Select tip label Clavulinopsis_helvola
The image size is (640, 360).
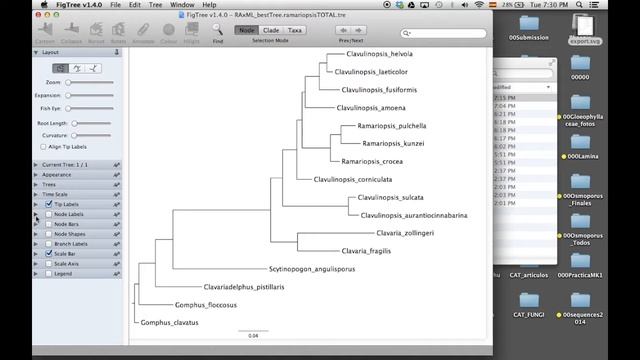pyautogui.click(x=380, y=54)
